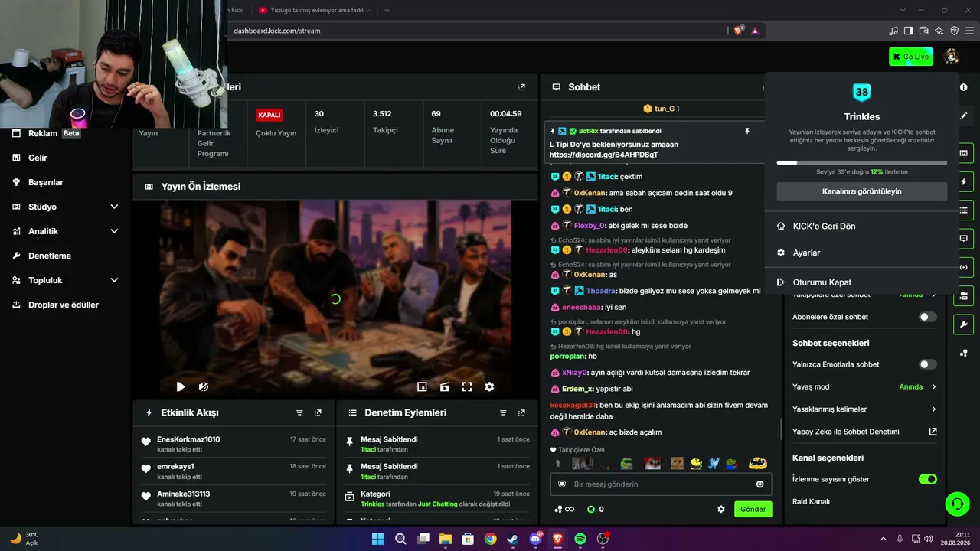Click the chat panel scrollbar

point(780,429)
